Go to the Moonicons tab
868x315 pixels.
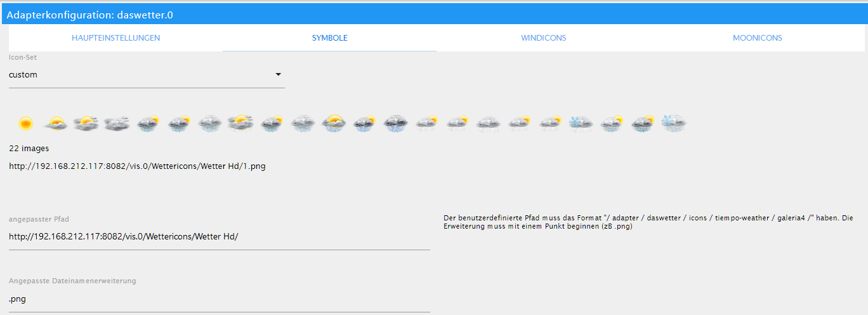[757, 38]
